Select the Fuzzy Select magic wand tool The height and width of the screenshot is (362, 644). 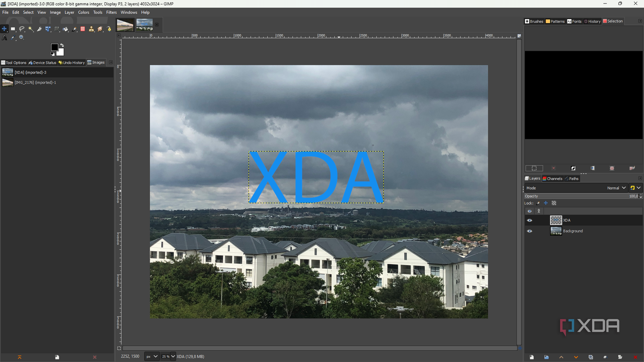coord(30,29)
